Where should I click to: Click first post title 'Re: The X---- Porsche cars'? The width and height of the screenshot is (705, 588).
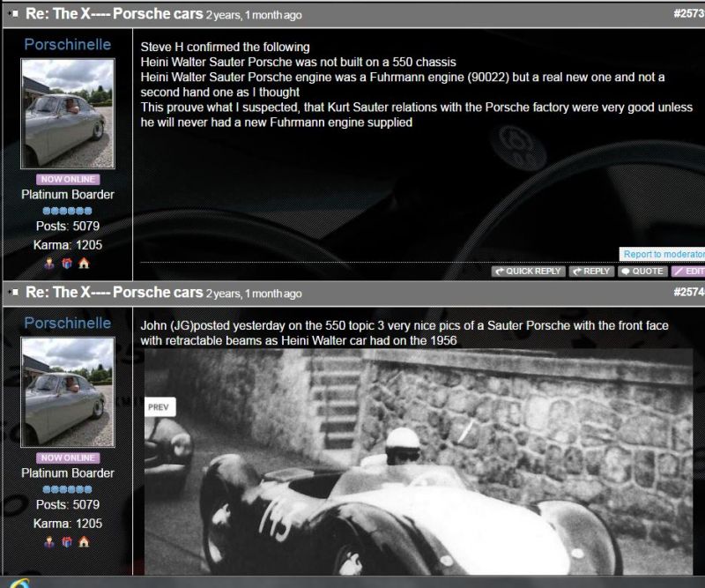tap(115, 13)
